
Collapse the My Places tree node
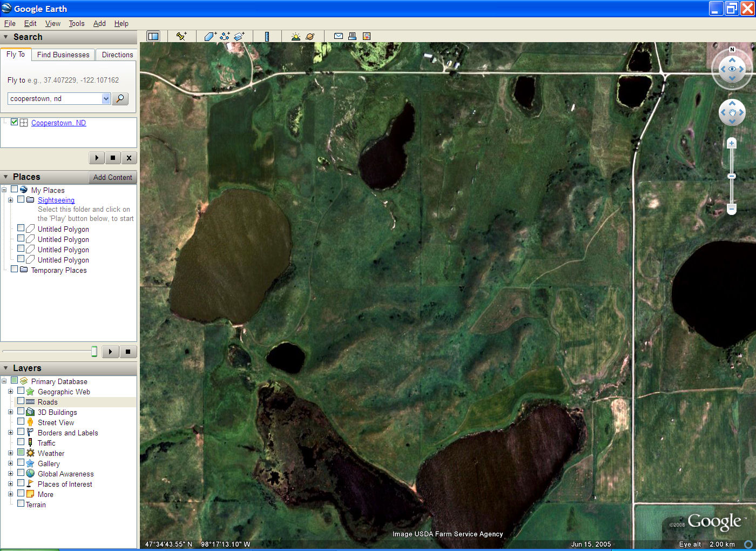pos(4,190)
